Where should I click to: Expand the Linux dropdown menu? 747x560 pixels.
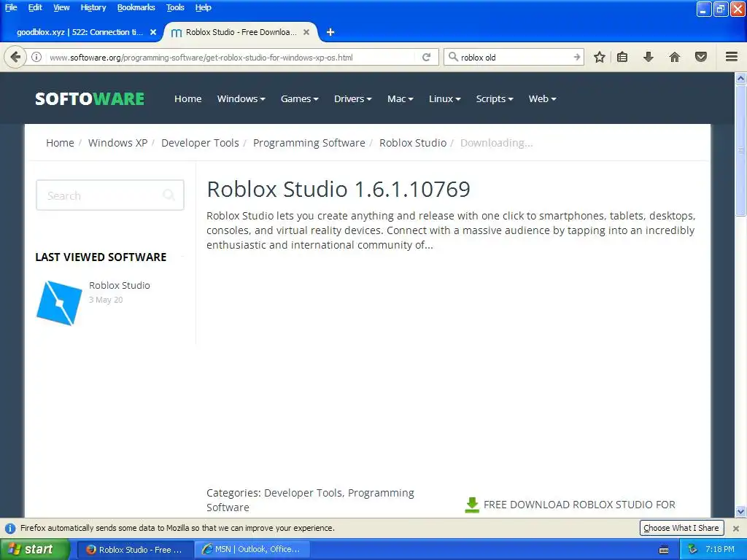pyautogui.click(x=444, y=98)
